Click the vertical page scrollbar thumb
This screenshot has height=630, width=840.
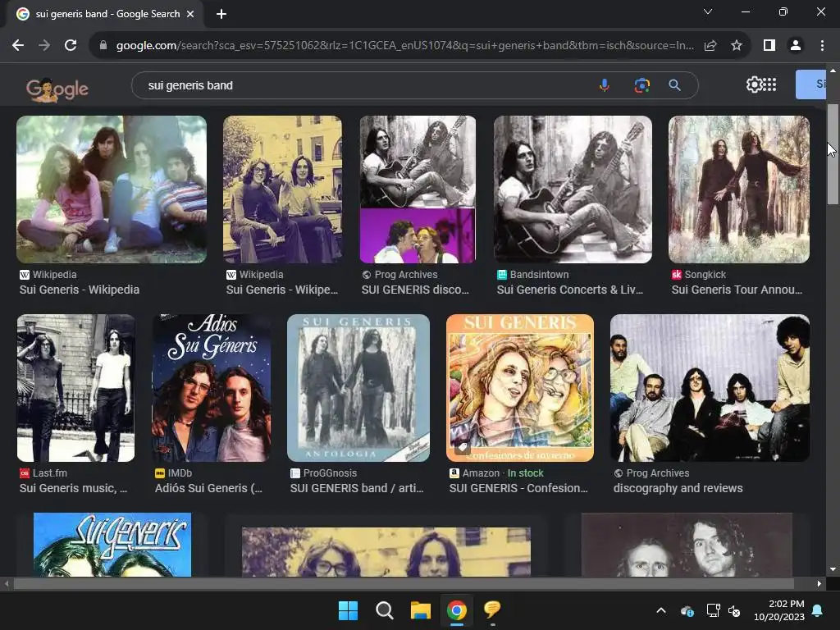833,154
